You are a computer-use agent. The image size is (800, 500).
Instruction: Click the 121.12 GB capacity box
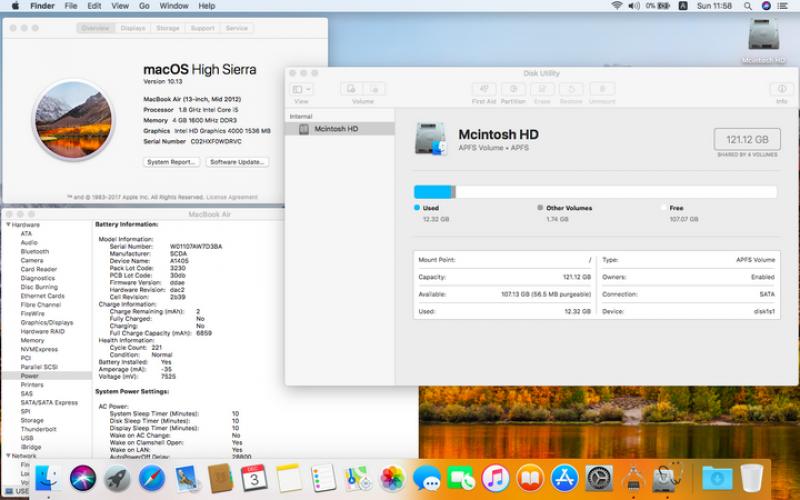point(747,139)
